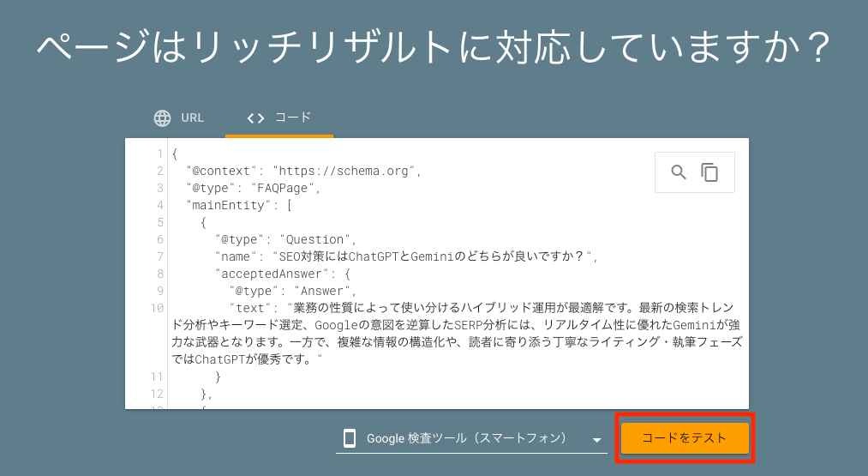The image size is (868, 476).
Task: Click the globe icon beside URL
Action: (162, 118)
